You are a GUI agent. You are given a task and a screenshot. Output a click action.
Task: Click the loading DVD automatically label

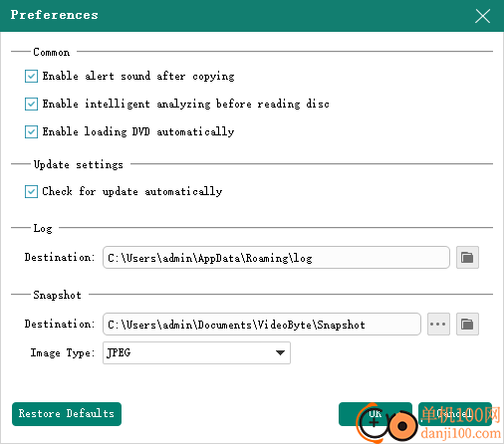138,131
